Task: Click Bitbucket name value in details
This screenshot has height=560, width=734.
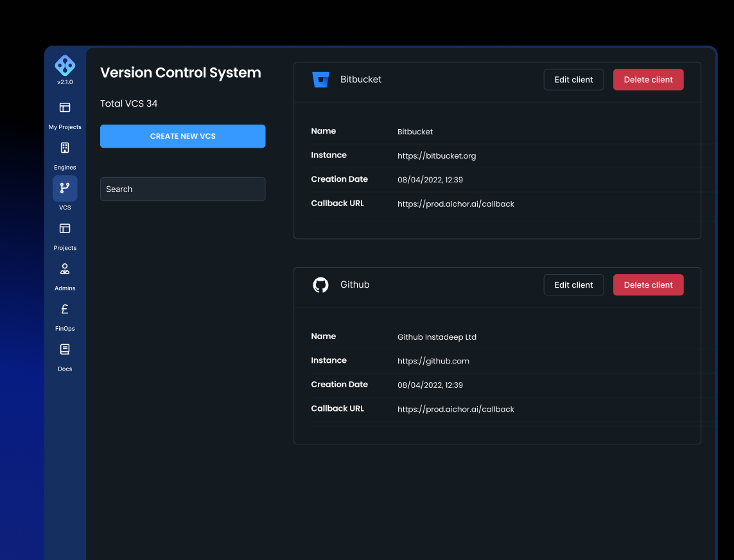Action: (x=415, y=132)
